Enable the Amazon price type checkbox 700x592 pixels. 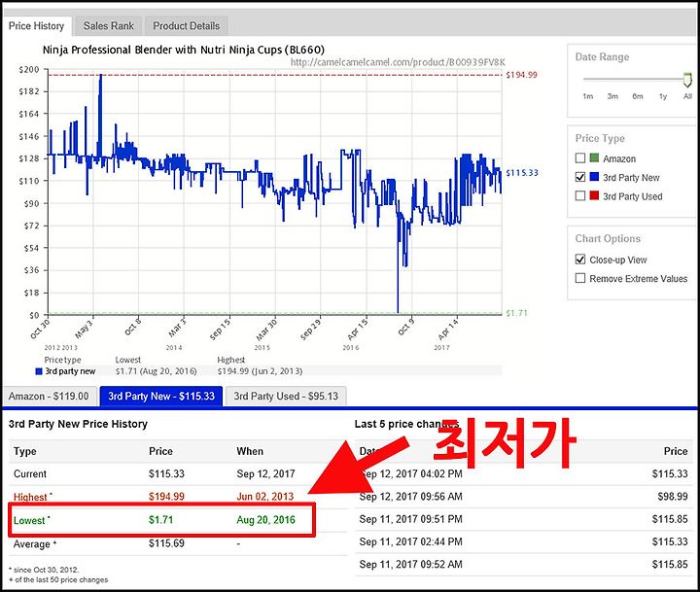[x=579, y=158]
